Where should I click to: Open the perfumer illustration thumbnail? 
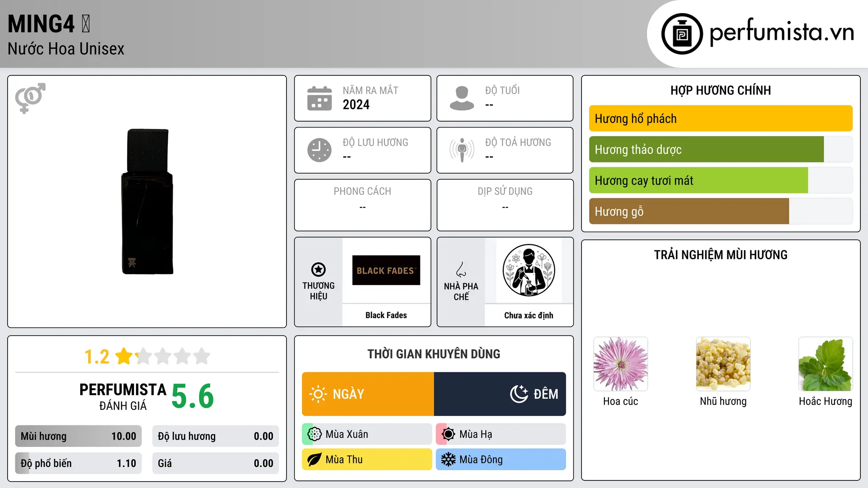pos(529,270)
